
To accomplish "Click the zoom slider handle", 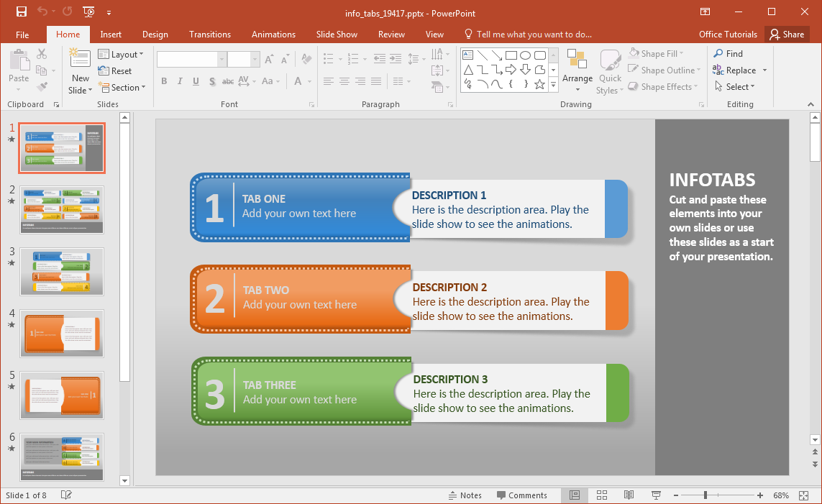I will [x=705, y=495].
